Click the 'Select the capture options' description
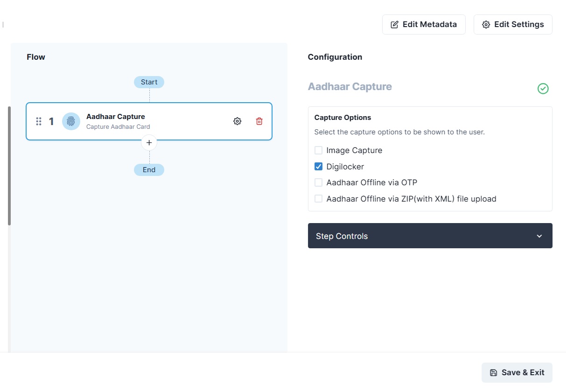566x392 pixels. 399,132
